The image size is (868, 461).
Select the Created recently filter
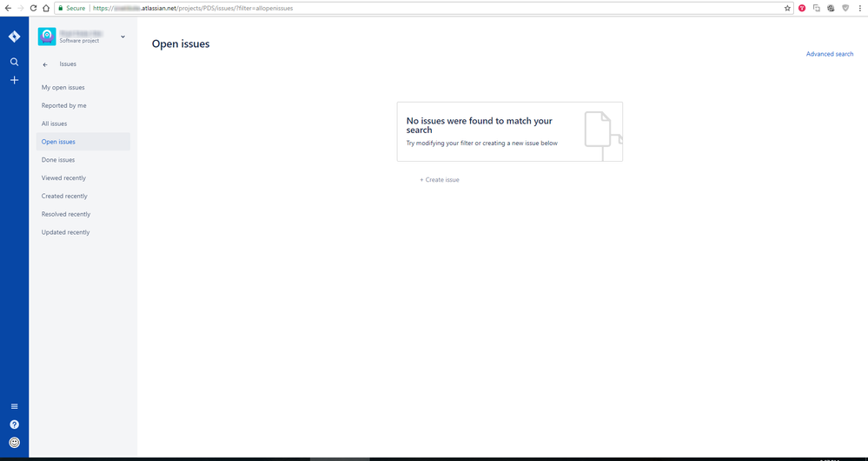coord(83,197)
